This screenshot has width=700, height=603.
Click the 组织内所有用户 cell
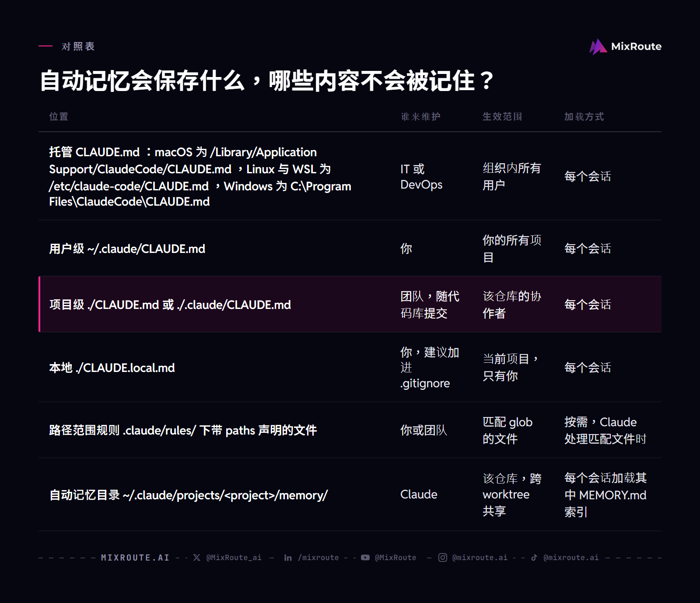point(512,177)
